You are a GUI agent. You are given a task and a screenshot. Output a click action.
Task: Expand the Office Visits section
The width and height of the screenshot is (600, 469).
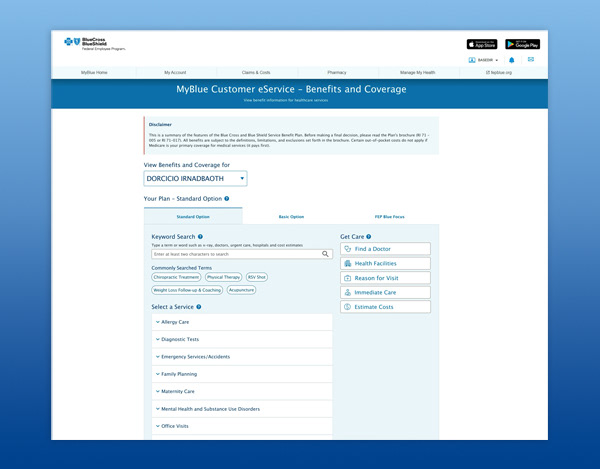(242, 426)
